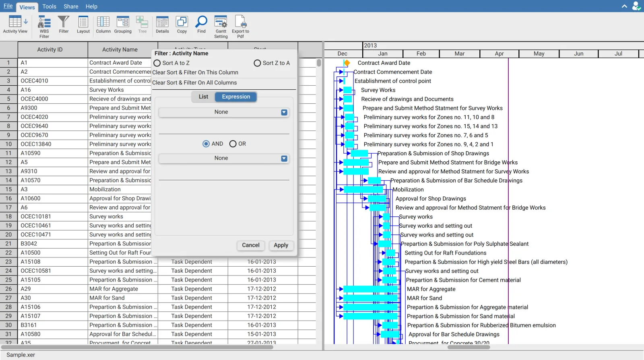The height and width of the screenshot is (360, 644).
Task: Click Contract Award Date milestone diamond
Action: point(347,63)
